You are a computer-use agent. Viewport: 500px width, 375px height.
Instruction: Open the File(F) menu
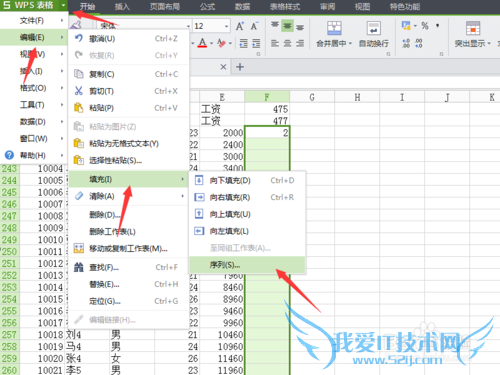33,21
